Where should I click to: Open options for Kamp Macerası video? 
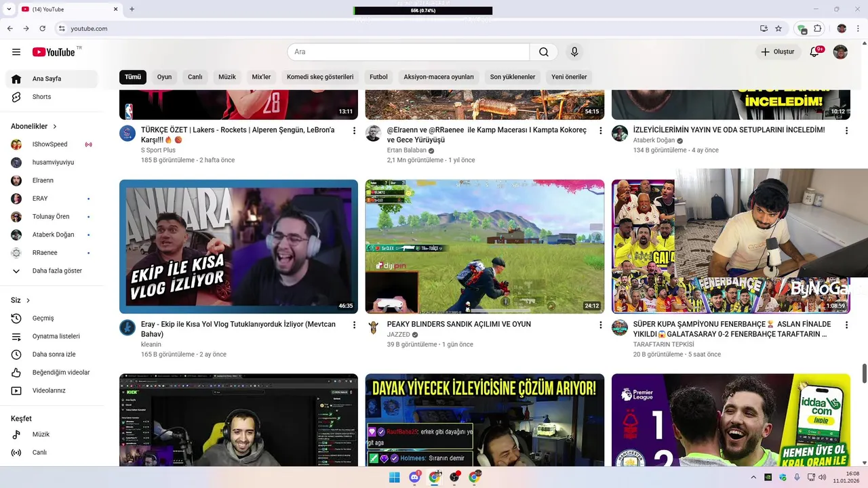coord(600,130)
